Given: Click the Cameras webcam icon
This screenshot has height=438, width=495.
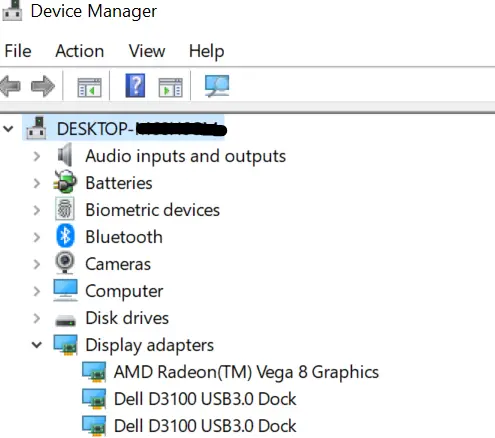Looking at the screenshot, I should (65, 263).
